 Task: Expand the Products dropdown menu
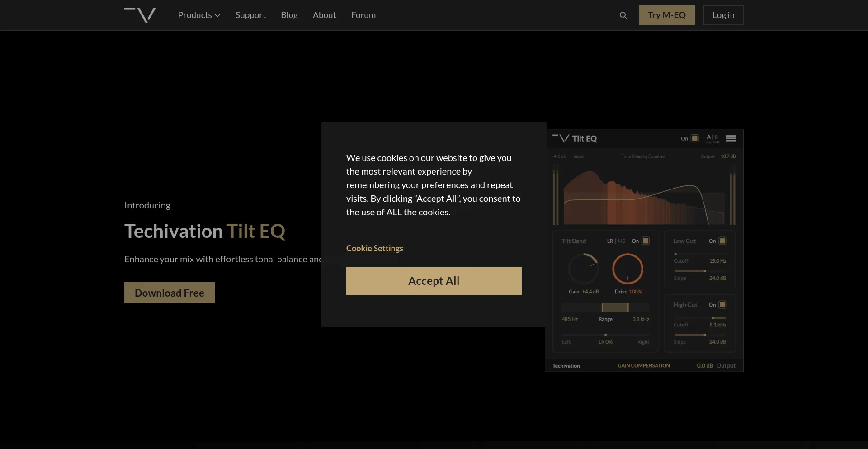pos(199,15)
